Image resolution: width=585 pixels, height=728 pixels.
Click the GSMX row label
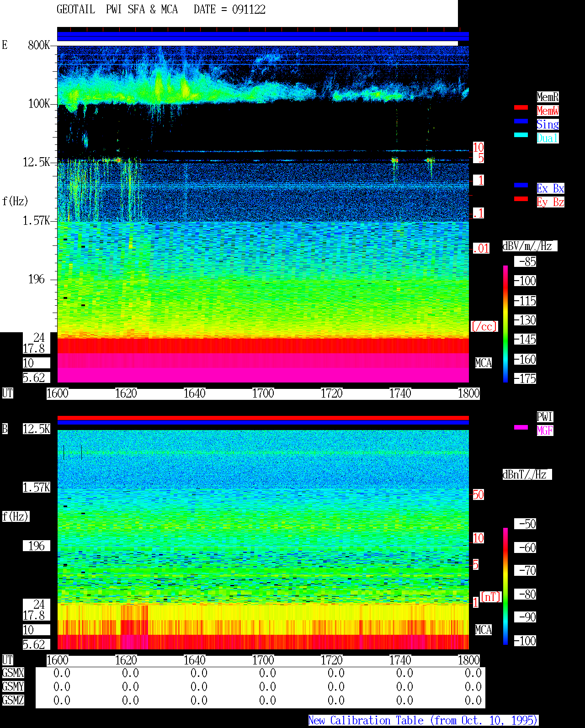pos(13,673)
